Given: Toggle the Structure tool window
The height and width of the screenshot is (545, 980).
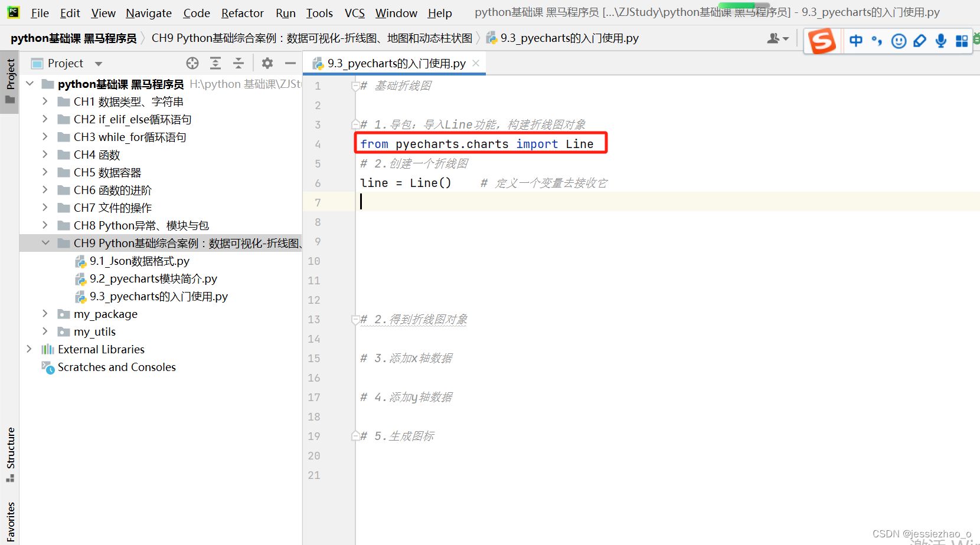Looking at the screenshot, I should tap(9, 454).
